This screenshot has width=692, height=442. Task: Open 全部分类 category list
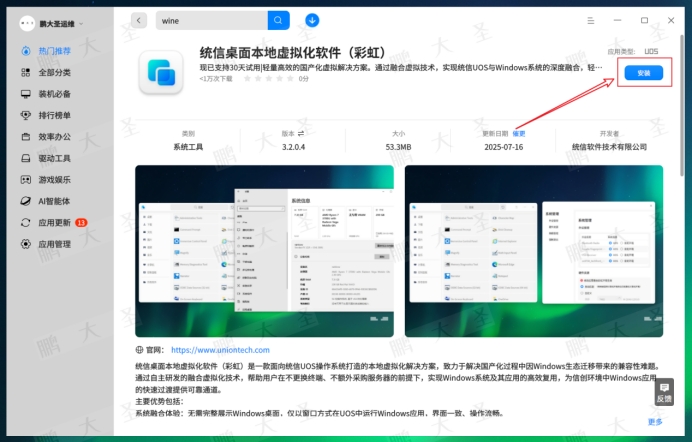click(x=54, y=72)
